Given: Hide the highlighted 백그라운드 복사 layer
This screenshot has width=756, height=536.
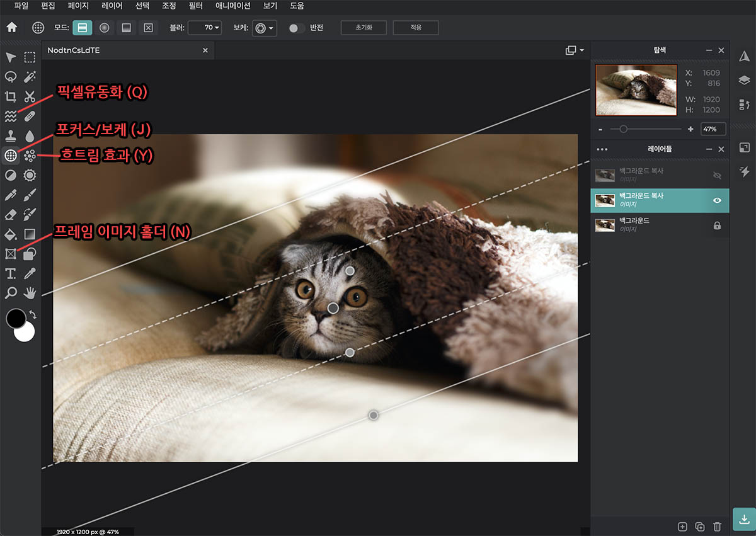Looking at the screenshot, I should pos(717,200).
